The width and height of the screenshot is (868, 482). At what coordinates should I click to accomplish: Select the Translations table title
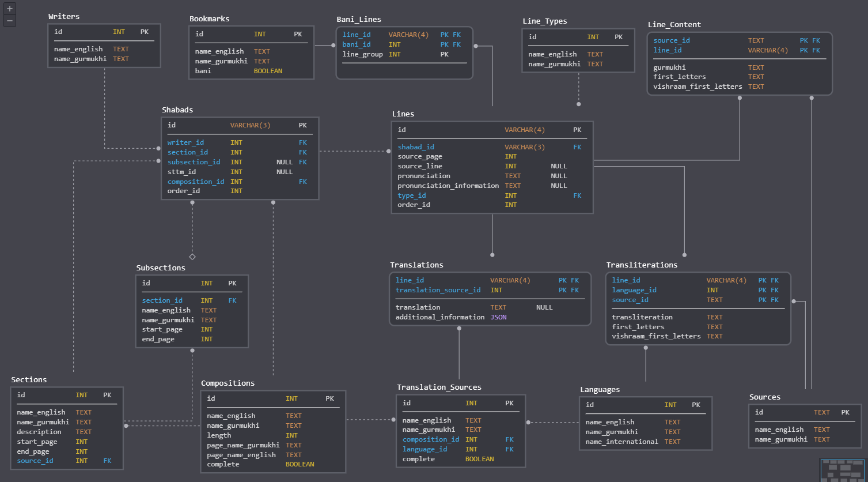coord(416,265)
